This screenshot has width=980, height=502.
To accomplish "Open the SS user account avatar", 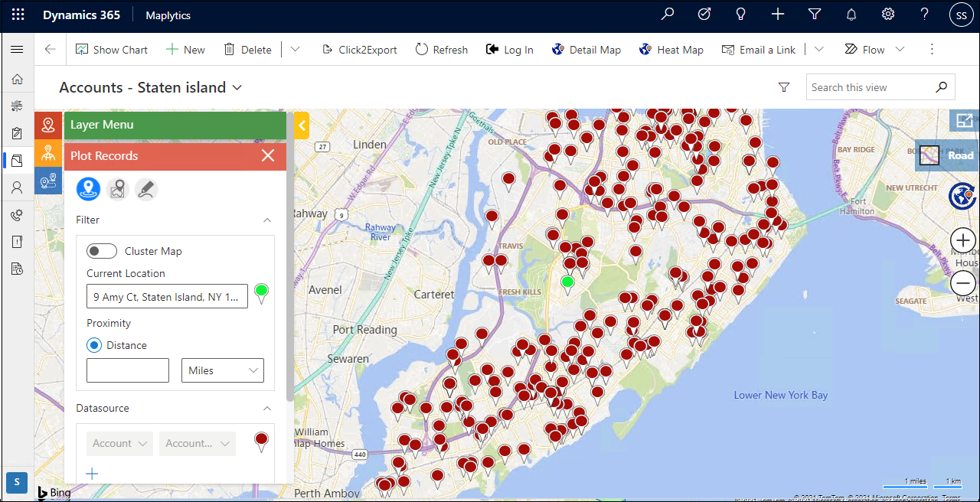I will [962, 15].
